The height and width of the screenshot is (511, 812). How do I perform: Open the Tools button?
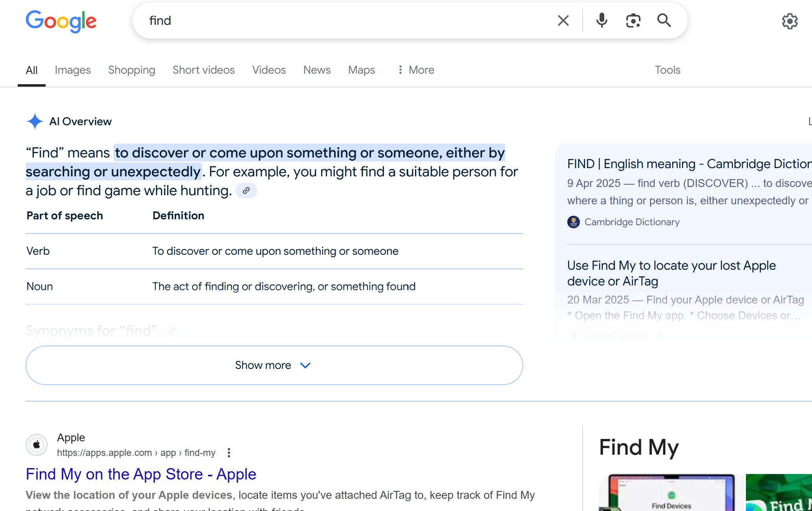pos(668,70)
